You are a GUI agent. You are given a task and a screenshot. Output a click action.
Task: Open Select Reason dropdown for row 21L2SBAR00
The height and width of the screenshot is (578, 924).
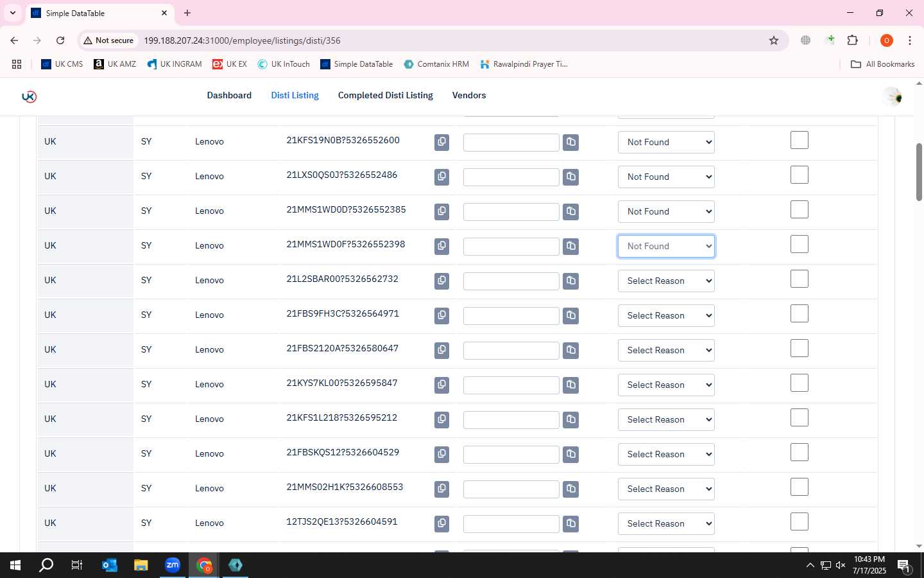pyautogui.click(x=666, y=281)
